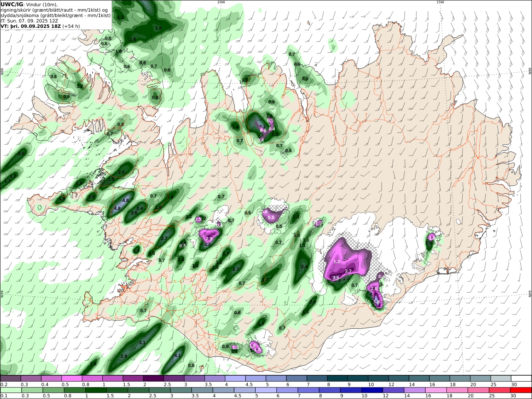Click the 0.2 tick label in upper legend
Screen dimensions: 532x399
click(x=3, y=384)
